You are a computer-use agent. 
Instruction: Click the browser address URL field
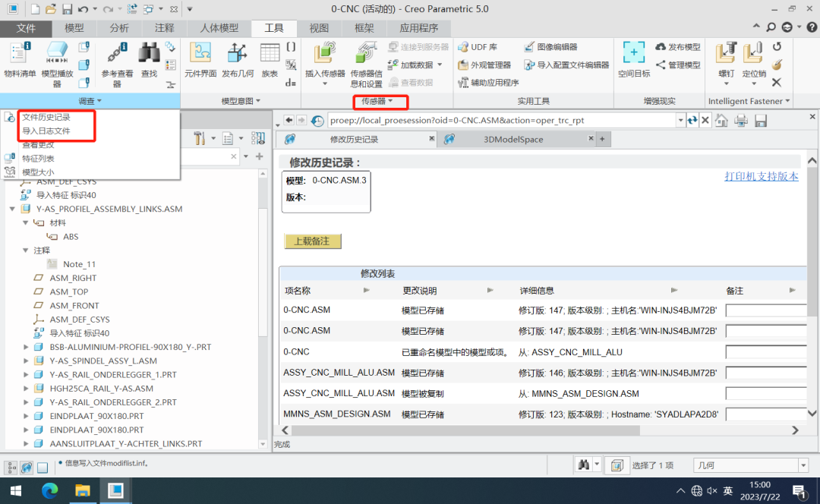coord(501,120)
